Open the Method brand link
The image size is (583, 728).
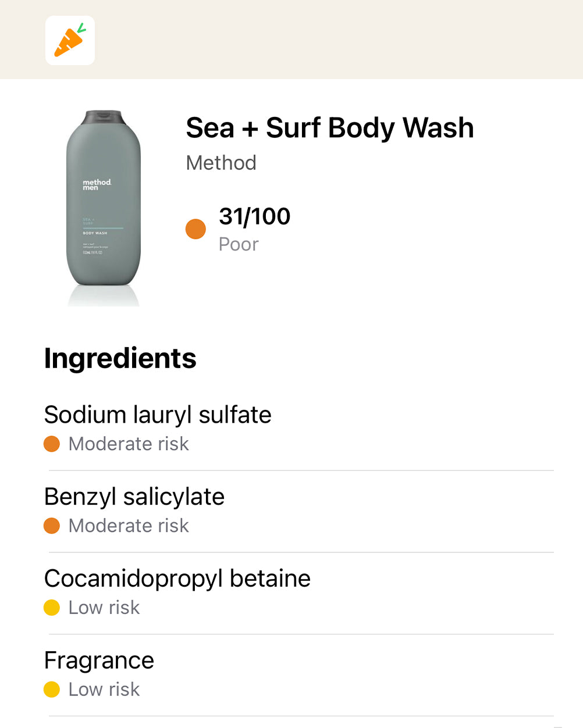point(221,163)
